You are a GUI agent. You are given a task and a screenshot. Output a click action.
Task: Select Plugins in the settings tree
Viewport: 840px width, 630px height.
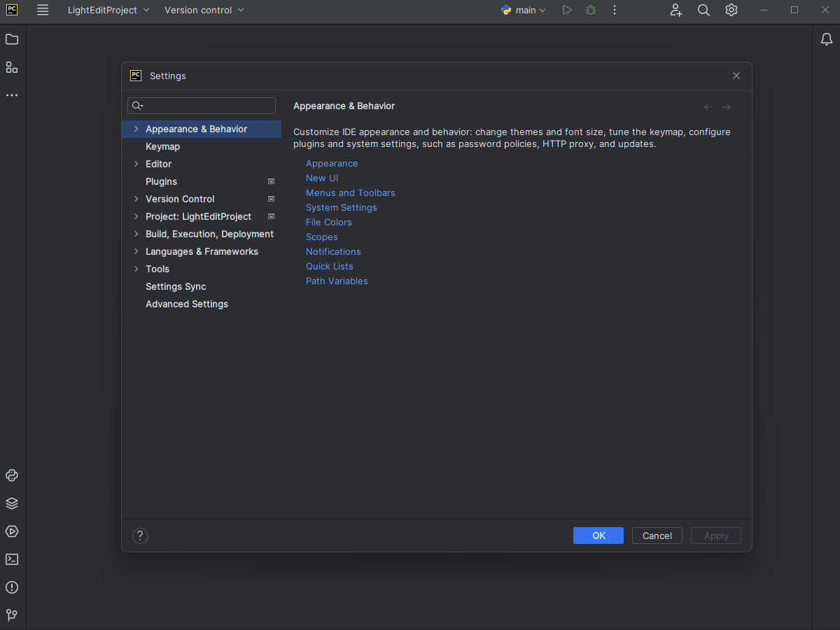tap(161, 181)
